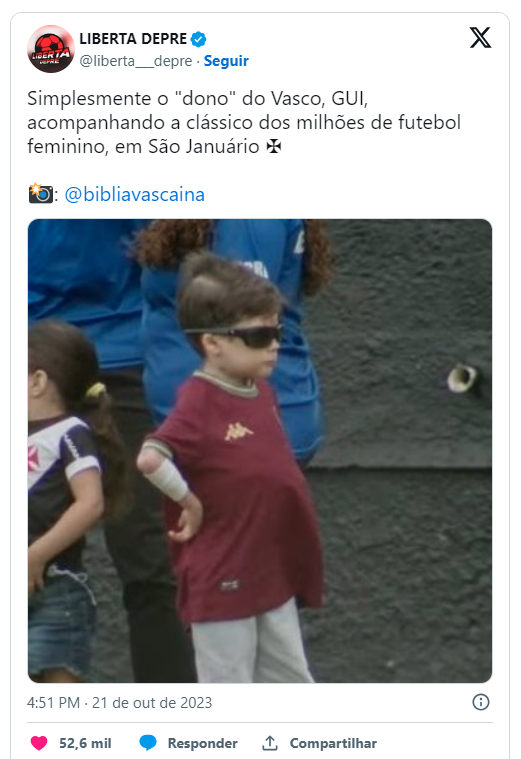Click the tweet text about Vasco
521x759 pixels.
click(x=244, y=122)
